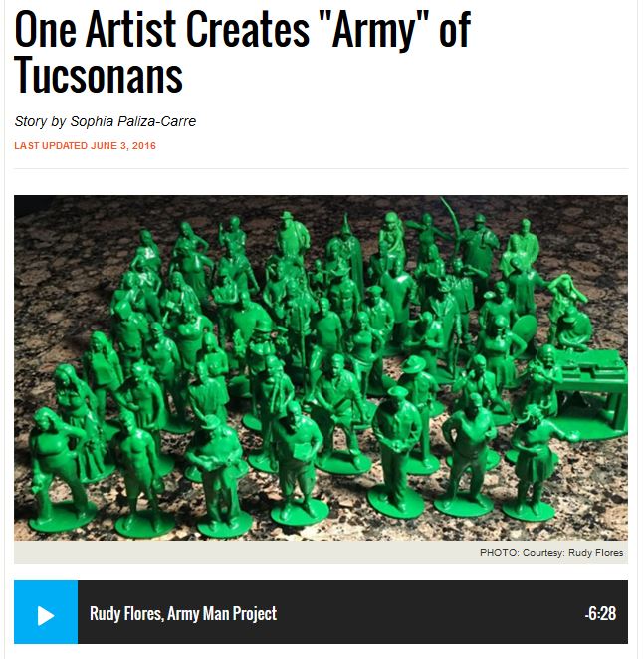The width and height of the screenshot is (644, 659).
Task: Click the Courtesy: Rudy Flores photo credit
Action: [x=572, y=552]
